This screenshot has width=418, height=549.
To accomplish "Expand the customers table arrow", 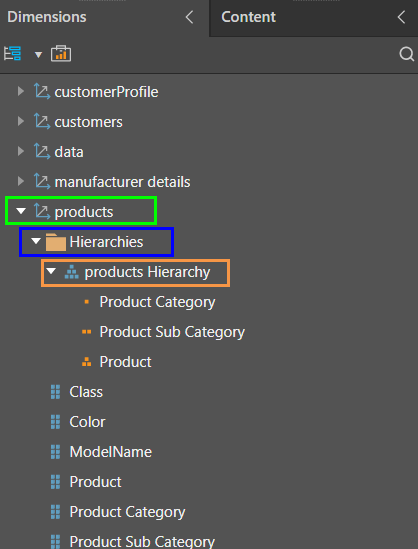I will coord(21,122).
